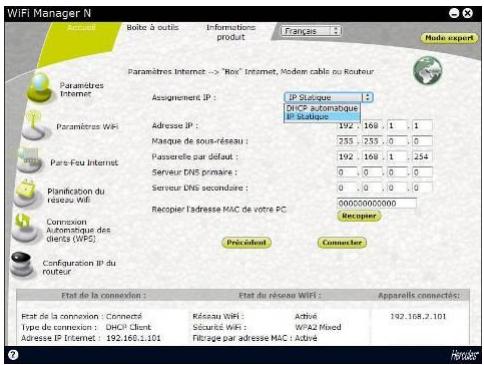Open the Pare-Feu Internet wall icon
484x365 pixels.
pos(30,160)
